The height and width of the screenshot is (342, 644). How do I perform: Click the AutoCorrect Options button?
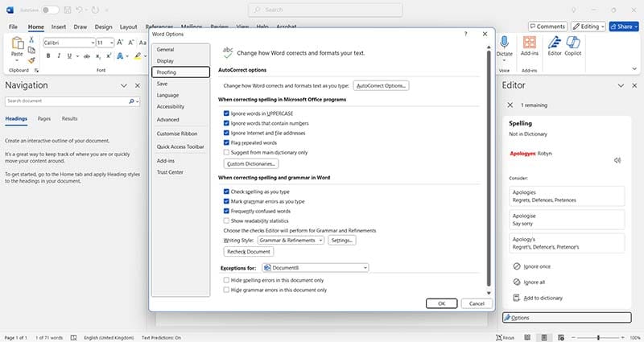381,85
